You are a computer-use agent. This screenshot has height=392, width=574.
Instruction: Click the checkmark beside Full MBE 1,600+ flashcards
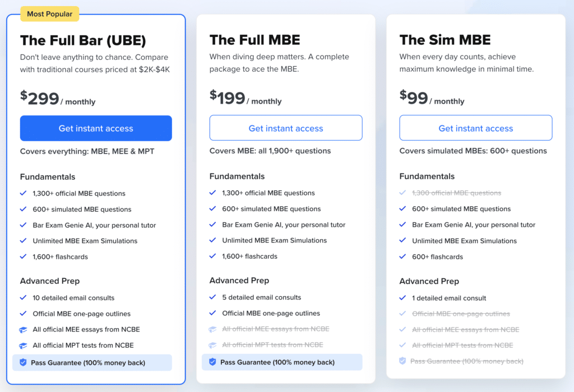point(212,256)
